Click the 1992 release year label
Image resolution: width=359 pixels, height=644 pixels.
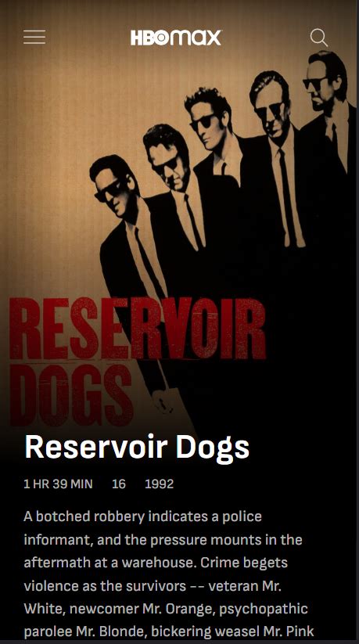click(x=159, y=484)
